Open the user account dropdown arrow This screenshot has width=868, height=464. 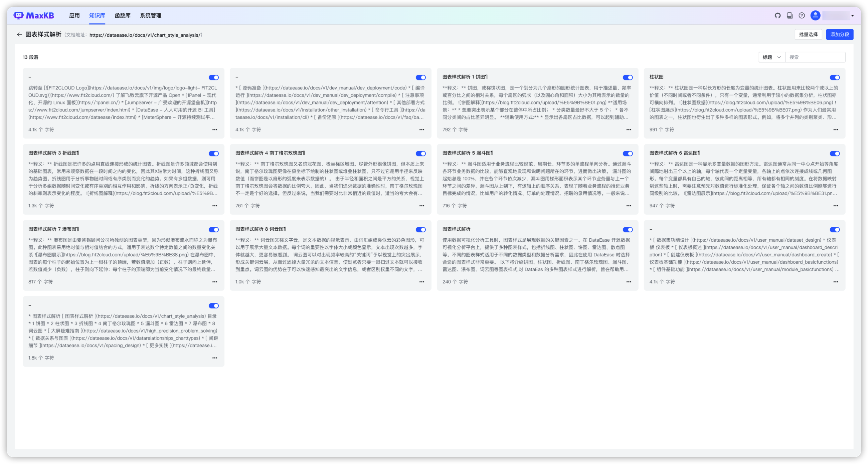click(853, 15)
